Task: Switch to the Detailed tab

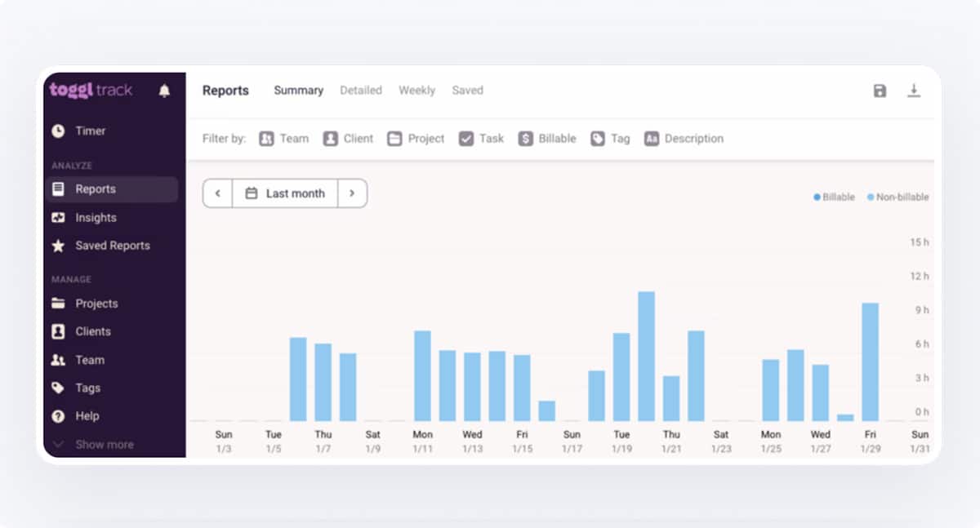Action: click(x=361, y=91)
